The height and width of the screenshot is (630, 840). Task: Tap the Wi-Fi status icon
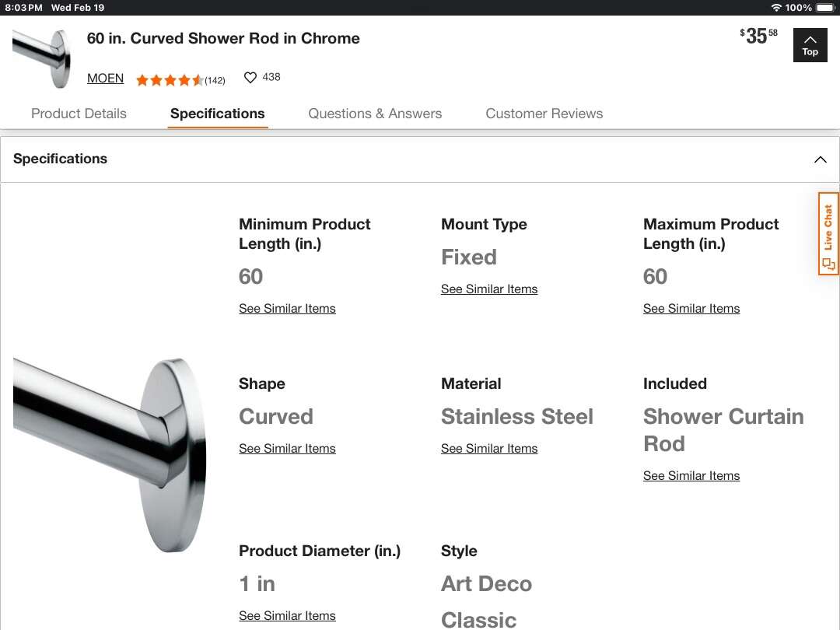tap(775, 8)
